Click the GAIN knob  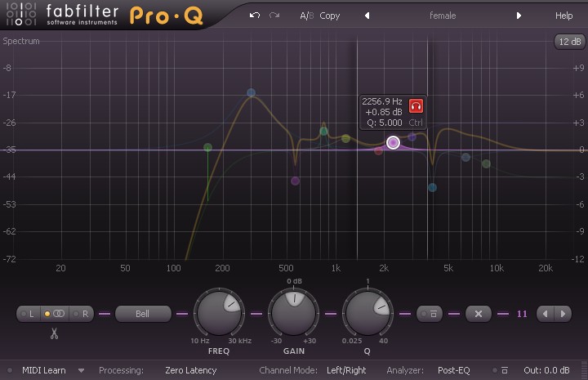click(294, 312)
